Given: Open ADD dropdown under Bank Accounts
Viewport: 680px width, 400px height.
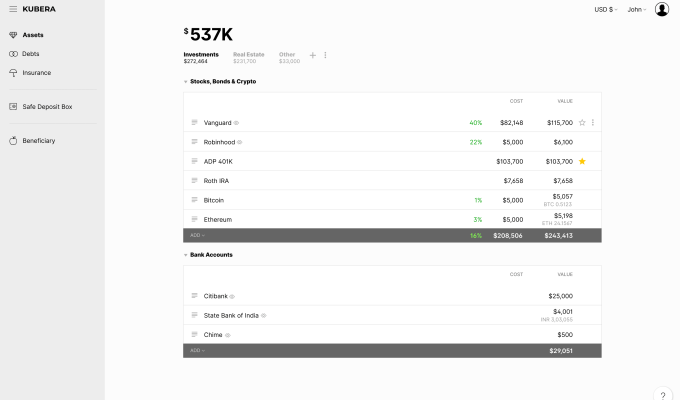Looking at the screenshot, I should pos(197,351).
